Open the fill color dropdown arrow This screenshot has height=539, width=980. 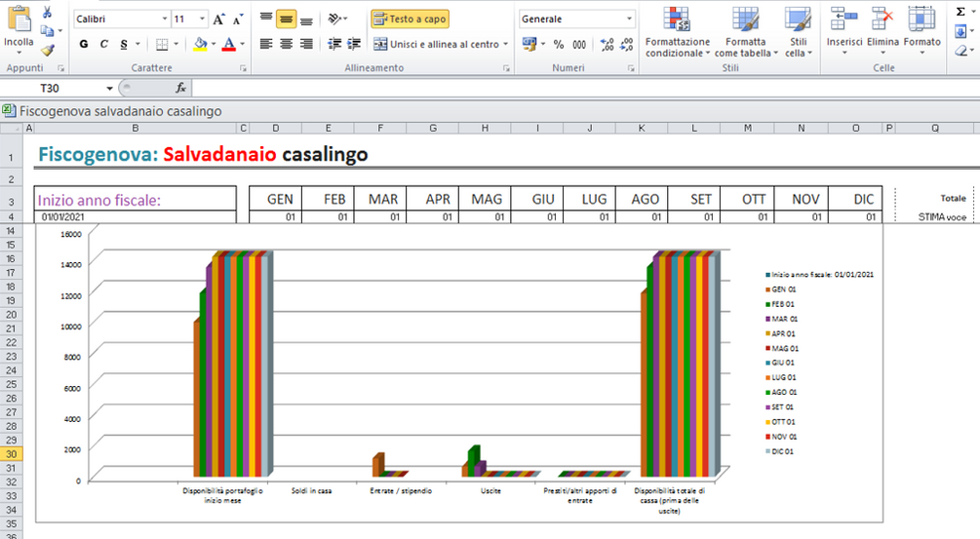tap(214, 44)
